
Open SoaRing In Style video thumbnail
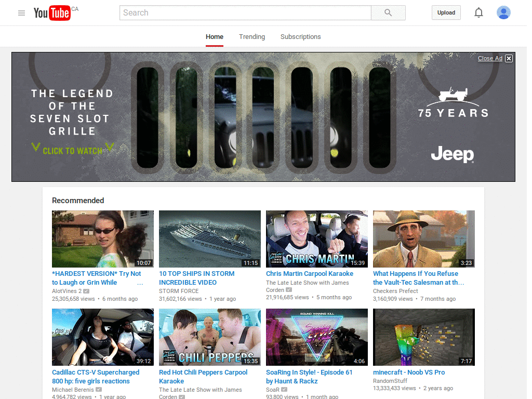click(317, 337)
